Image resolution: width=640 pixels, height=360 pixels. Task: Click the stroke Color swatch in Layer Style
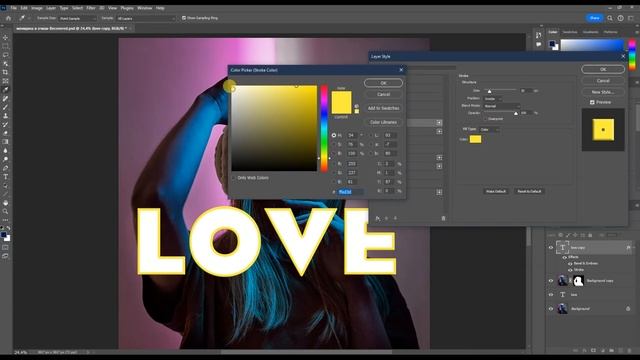tap(476, 139)
